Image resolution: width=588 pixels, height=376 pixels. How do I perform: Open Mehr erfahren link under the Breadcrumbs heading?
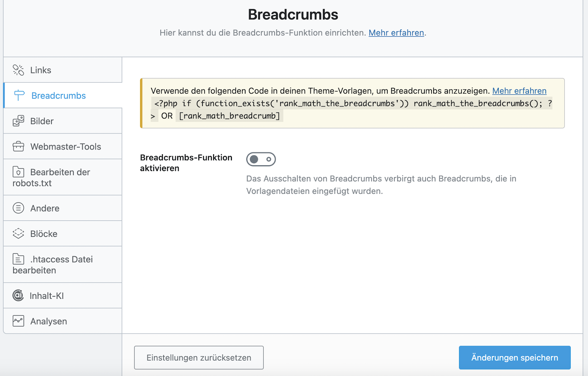(396, 33)
